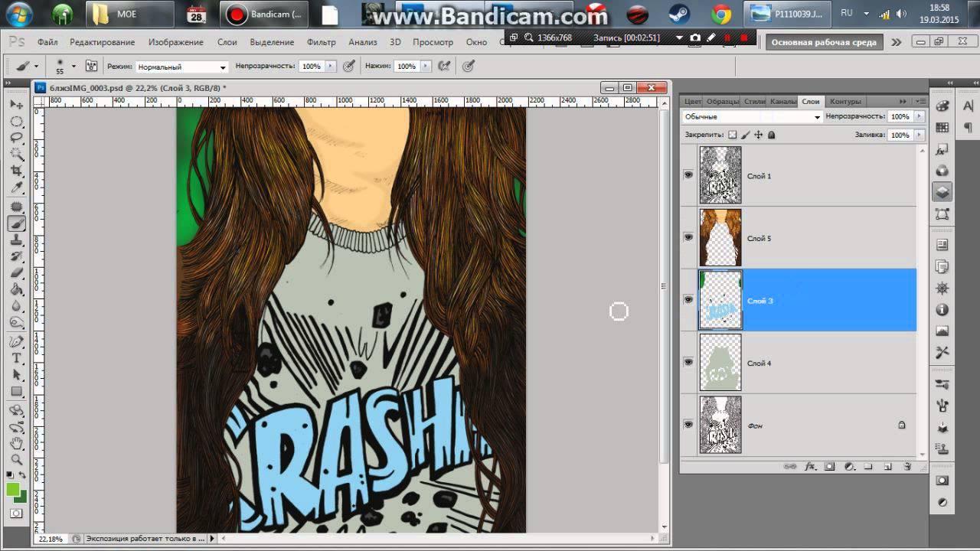Select the Crop tool in the toolbox
Screen dimensions: 980x551
pos(16,171)
